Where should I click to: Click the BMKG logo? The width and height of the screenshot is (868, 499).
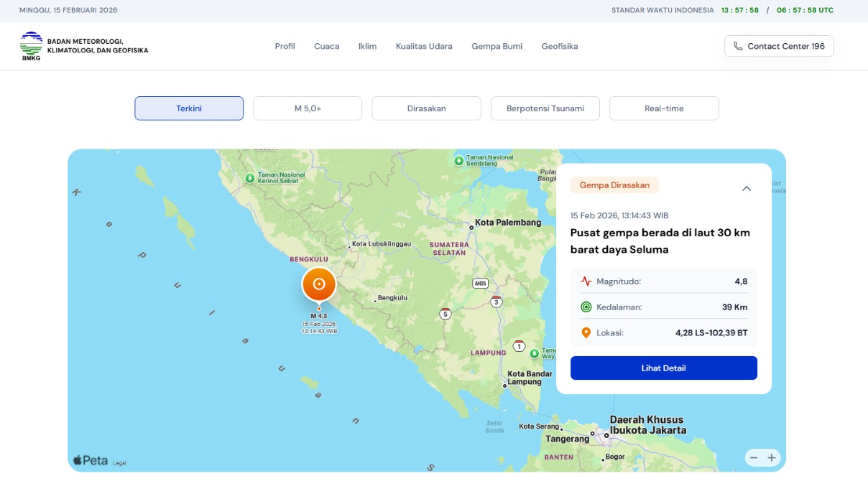30,45
